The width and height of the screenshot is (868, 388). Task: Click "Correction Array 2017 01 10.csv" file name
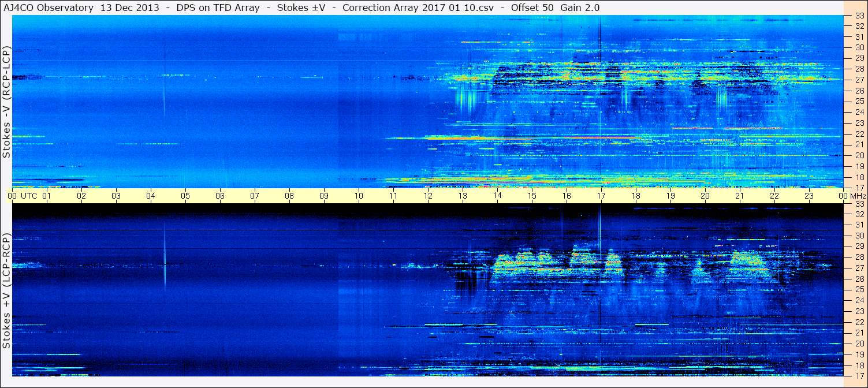click(x=419, y=8)
